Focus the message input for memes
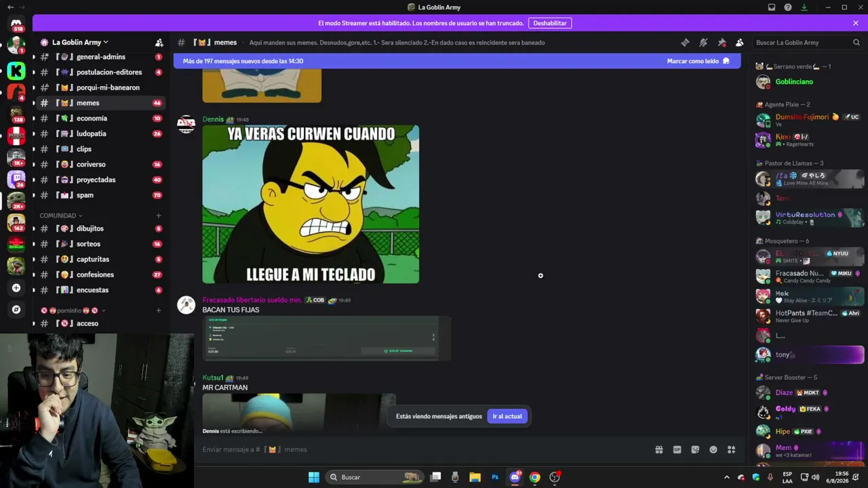The height and width of the screenshot is (488, 868). click(424, 449)
